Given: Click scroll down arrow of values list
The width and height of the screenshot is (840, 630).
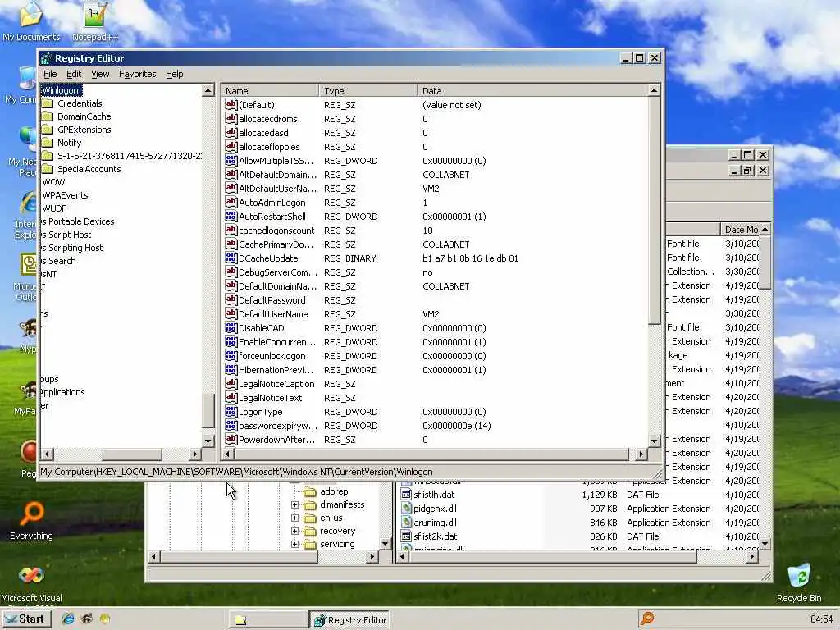Looking at the screenshot, I should [x=654, y=441].
